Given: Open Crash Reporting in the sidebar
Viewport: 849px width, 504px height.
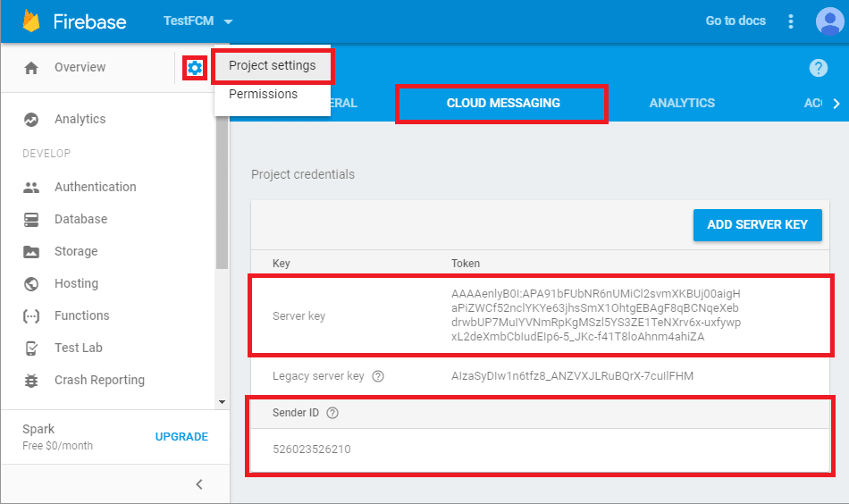Looking at the screenshot, I should pos(99,381).
